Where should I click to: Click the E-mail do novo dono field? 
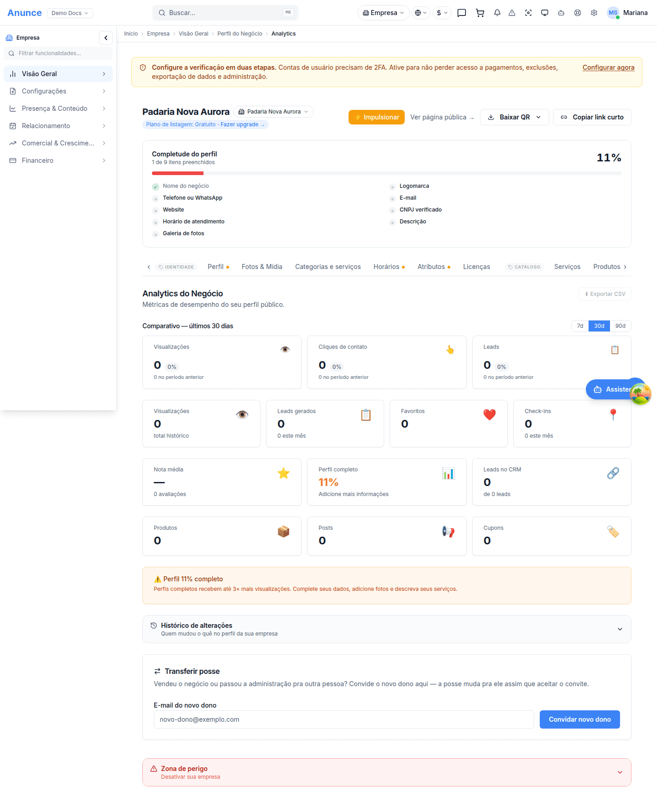coord(344,719)
